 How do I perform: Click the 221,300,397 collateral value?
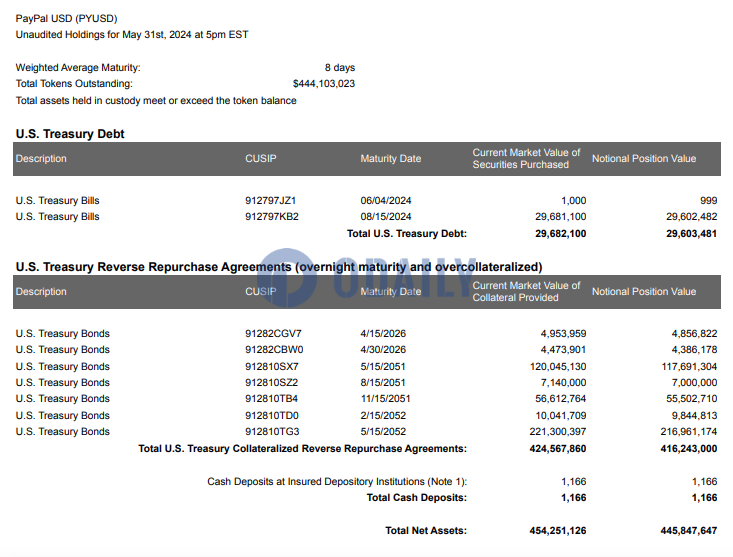coord(558,431)
